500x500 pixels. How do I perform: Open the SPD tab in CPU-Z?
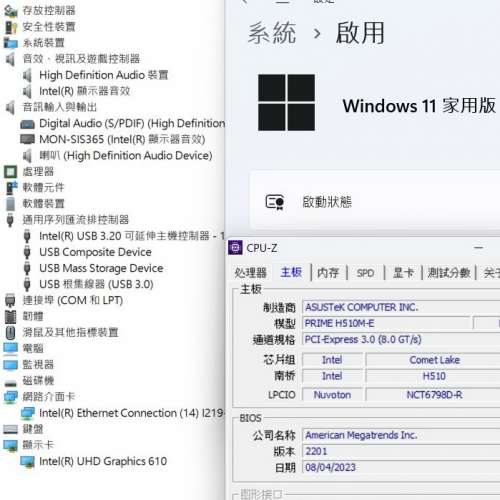[x=365, y=273]
